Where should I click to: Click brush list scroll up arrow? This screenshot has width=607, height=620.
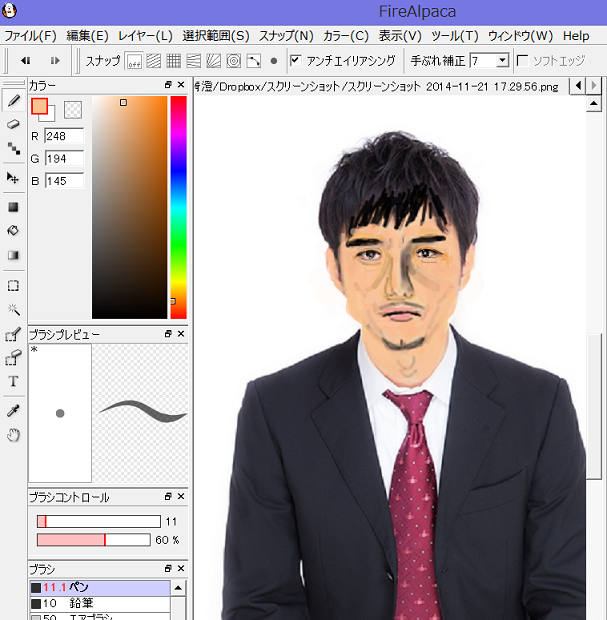(x=178, y=588)
